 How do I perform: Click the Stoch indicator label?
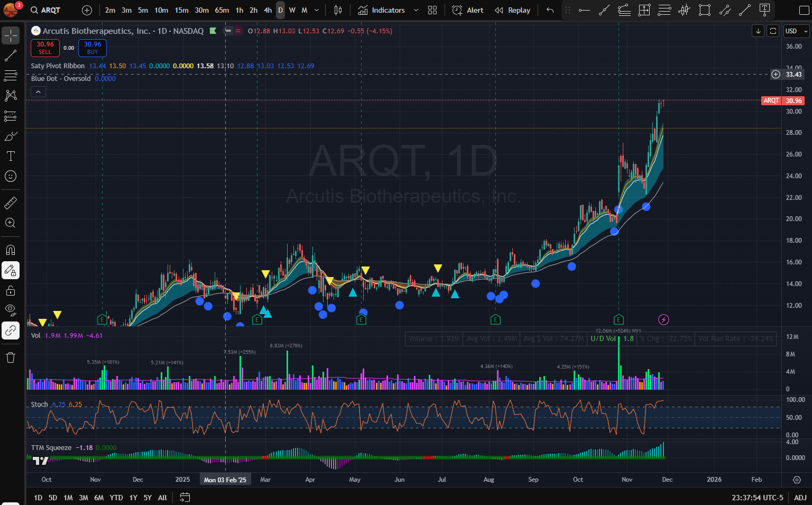pyautogui.click(x=40, y=405)
